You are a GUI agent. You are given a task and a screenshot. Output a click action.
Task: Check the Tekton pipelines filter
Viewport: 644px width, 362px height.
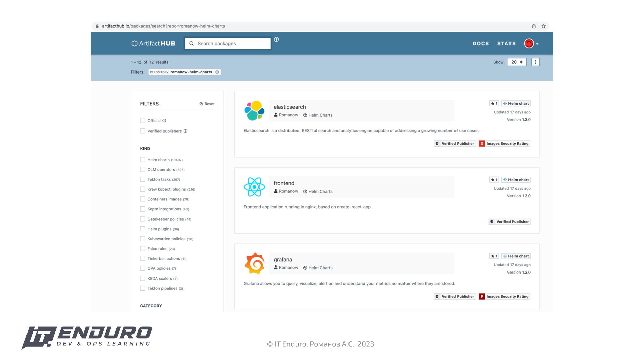pyautogui.click(x=143, y=288)
